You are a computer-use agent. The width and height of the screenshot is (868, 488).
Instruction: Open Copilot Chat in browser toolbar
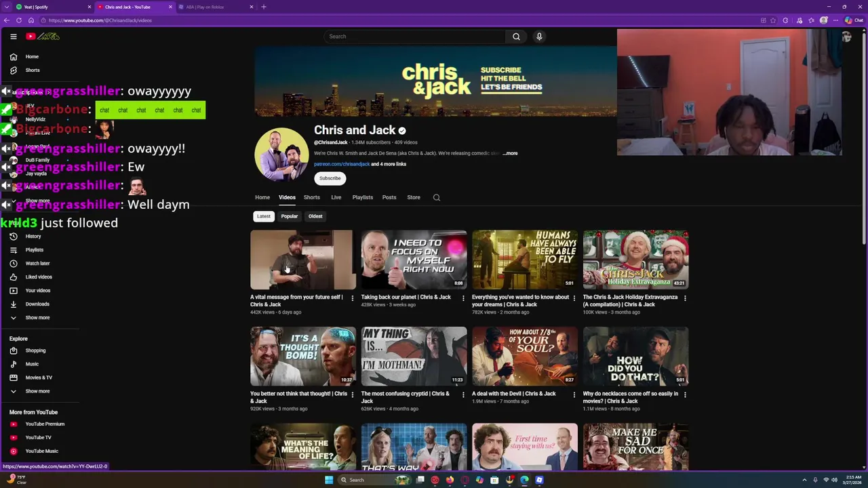coord(854,20)
